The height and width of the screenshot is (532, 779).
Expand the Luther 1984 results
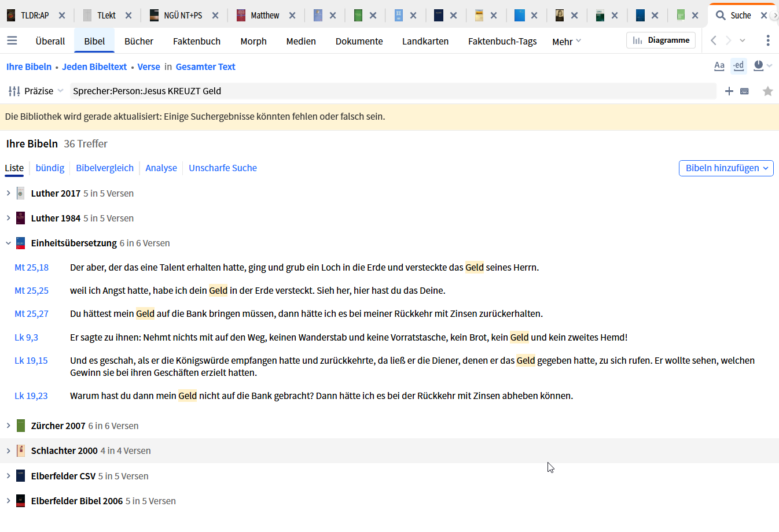pos(8,218)
